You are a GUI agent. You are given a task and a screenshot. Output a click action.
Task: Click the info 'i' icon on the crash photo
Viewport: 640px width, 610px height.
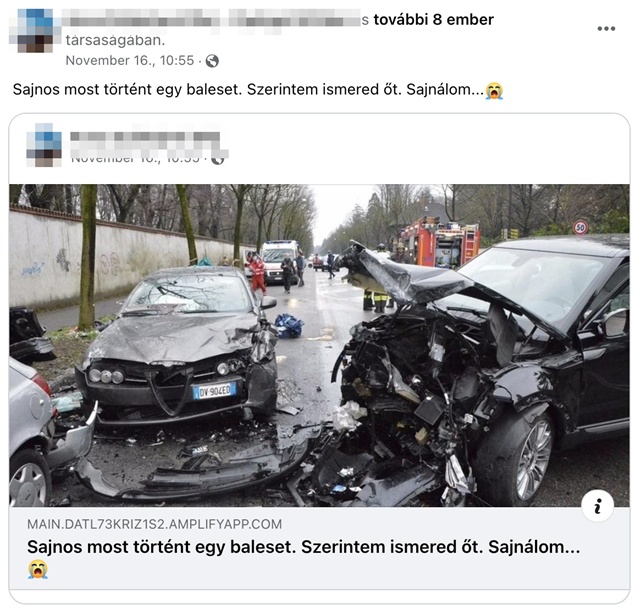point(598,506)
